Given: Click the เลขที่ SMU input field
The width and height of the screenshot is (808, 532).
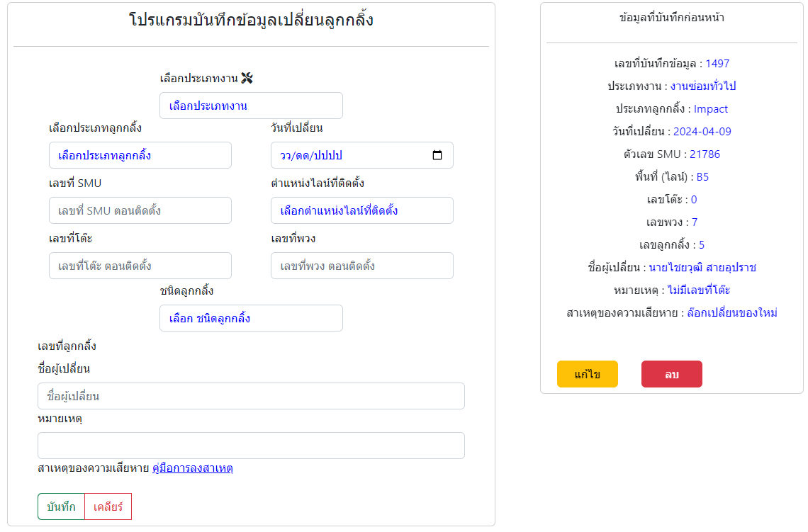Looking at the screenshot, I should (140, 210).
